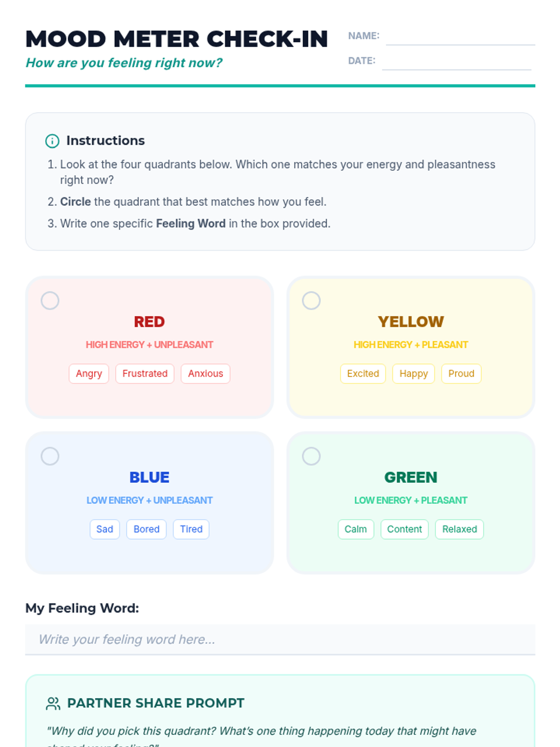The width and height of the screenshot is (560, 747).
Task: Select the Relaxed feeling tag
Action: [459, 529]
